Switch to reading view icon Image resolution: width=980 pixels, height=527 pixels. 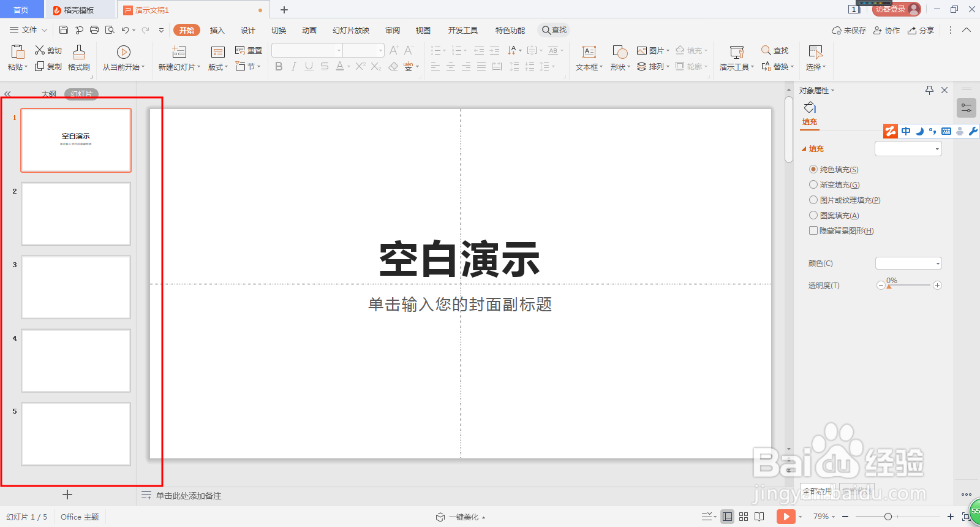point(759,517)
